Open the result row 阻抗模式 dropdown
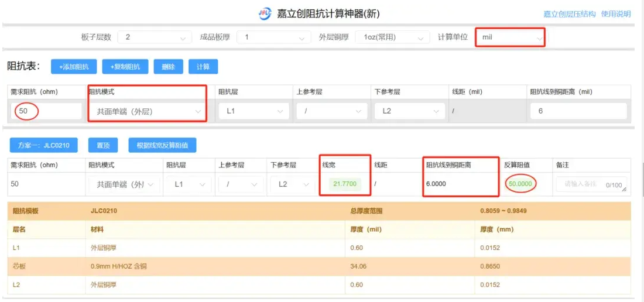The width and height of the screenshot is (644, 302). click(x=125, y=184)
